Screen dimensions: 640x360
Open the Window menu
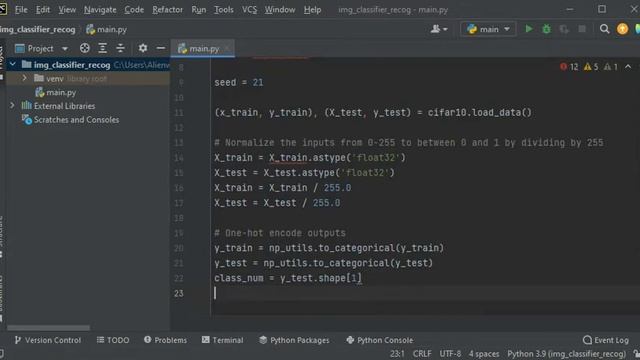click(x=280, y=9)
